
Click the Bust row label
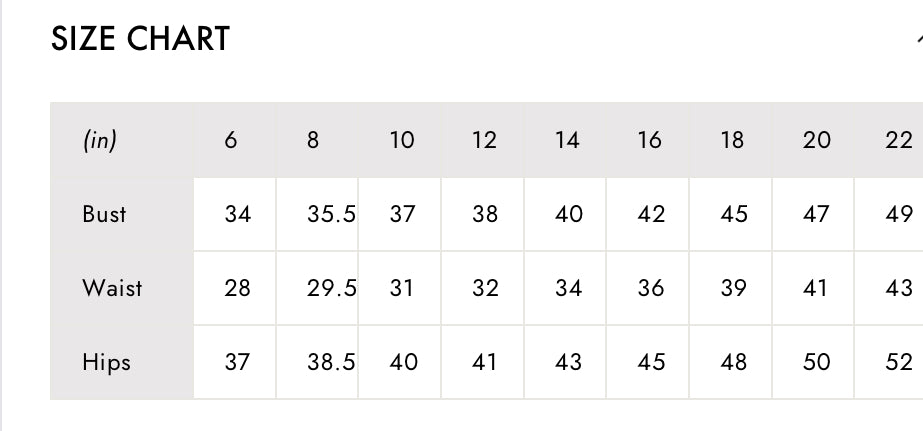point(104,214)
